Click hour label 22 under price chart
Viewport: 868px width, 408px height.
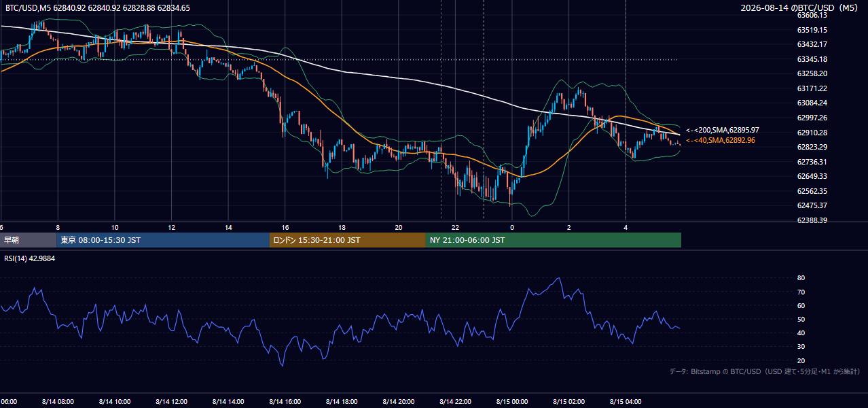[456, 228]
